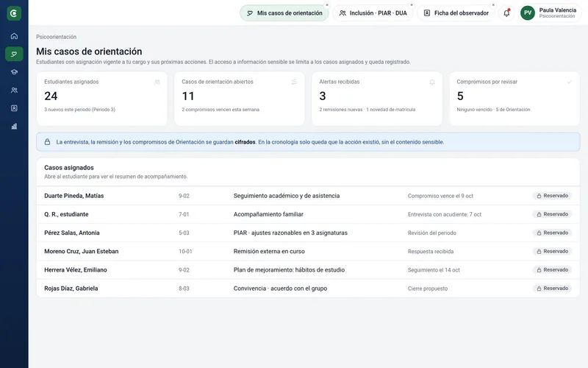The image size is (588, 368).
Task: Click the Casos asignados heading
Action: coord(69,168)
